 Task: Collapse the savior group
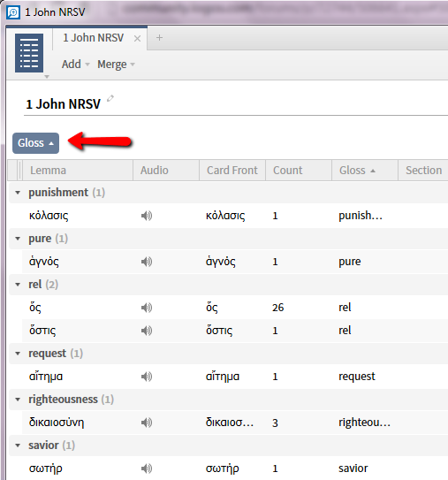pos(18,446)
